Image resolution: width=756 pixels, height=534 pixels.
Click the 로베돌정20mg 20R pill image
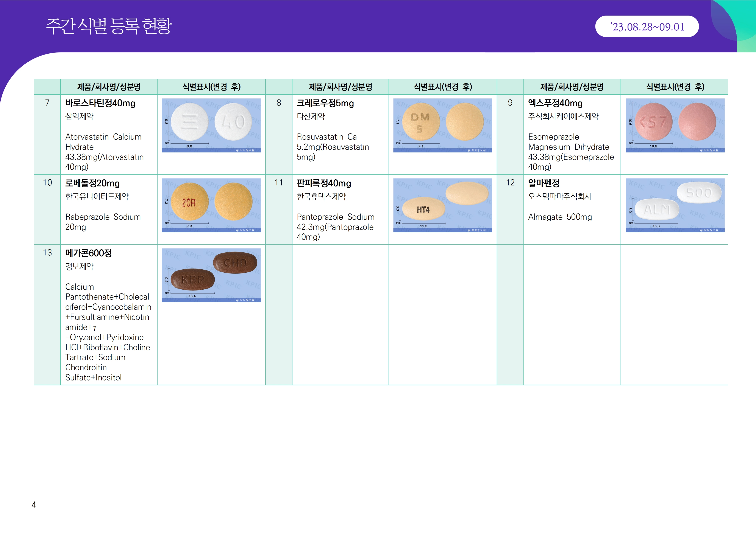[x=211, y=205]
